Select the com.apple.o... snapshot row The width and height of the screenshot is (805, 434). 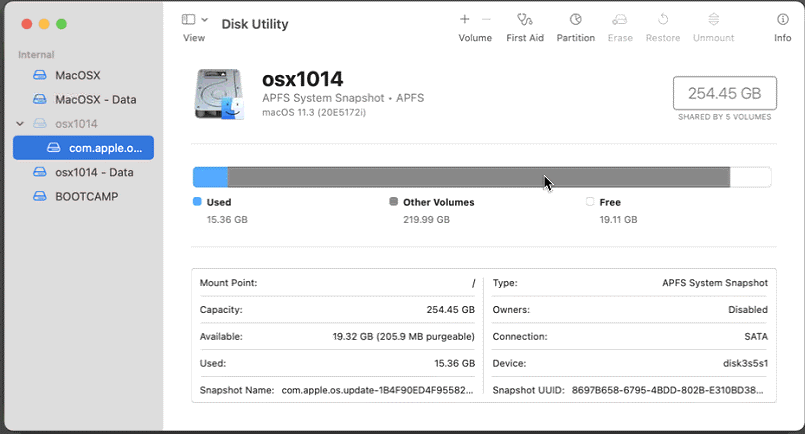coord(83,148)
